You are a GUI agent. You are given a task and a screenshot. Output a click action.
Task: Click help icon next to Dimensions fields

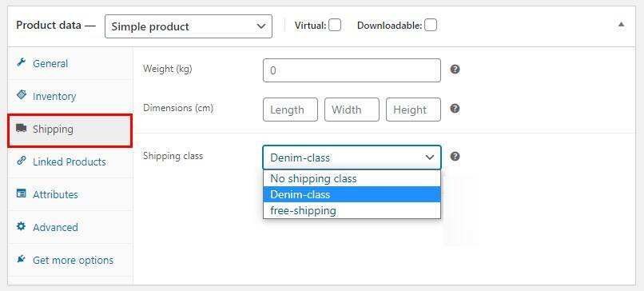455,109
